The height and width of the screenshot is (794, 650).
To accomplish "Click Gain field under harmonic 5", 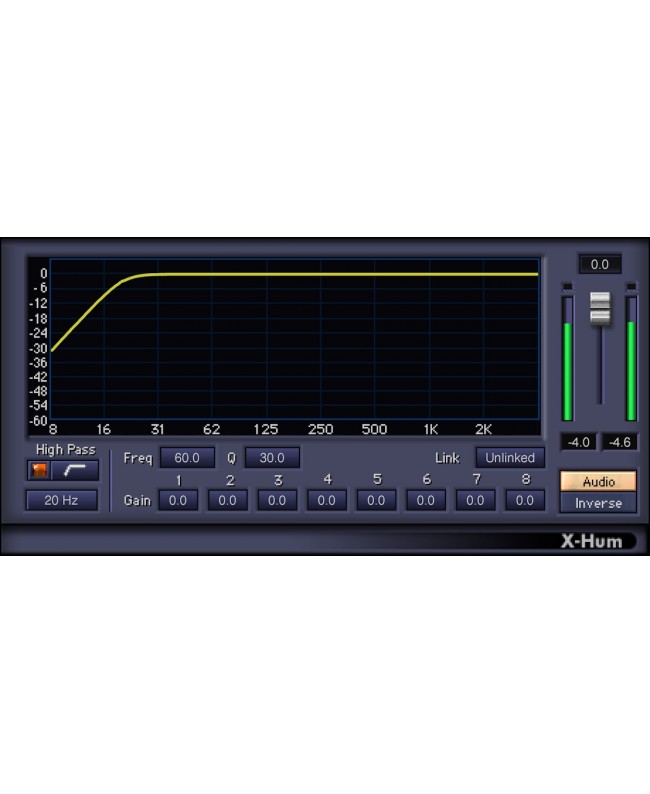I will (x=377, y=500).
